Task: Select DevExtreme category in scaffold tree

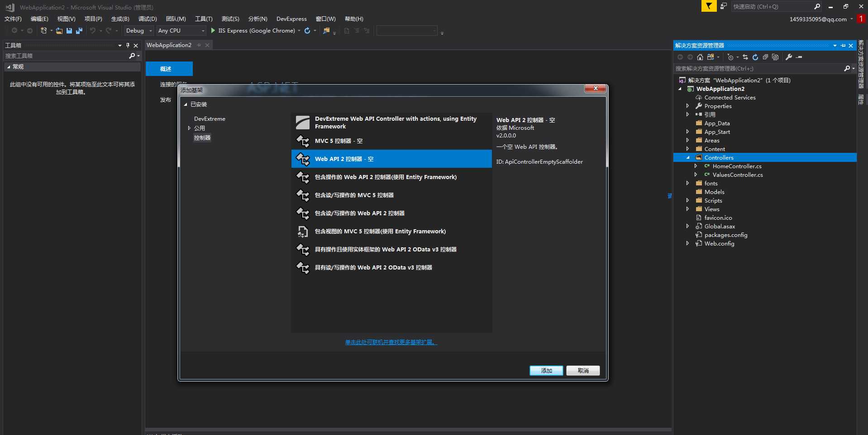Action: 210,118
